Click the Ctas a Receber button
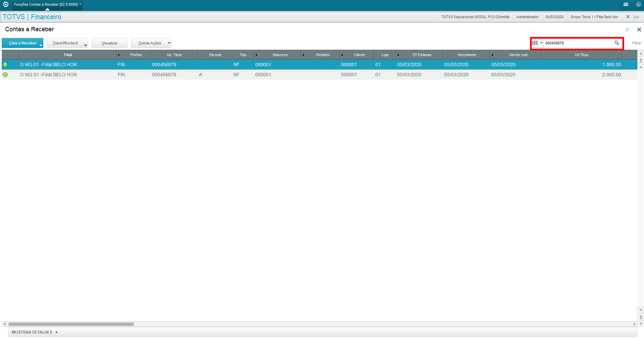 click(x=23, y=43)
